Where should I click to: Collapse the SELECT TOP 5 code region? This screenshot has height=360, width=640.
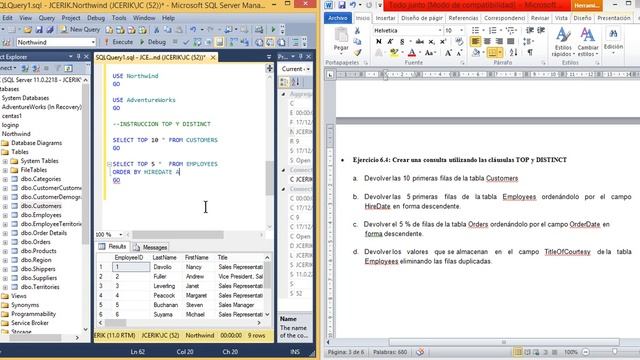click(x=109, y=164)
